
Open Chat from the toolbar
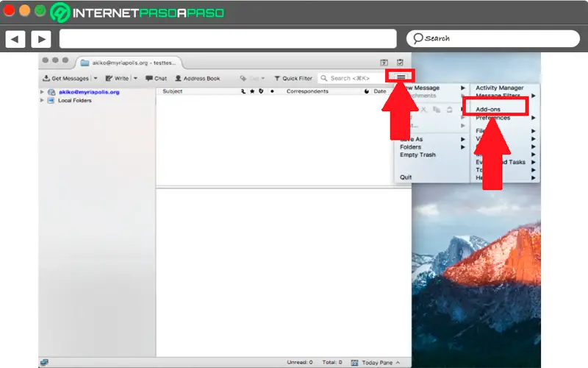(x=156, y=78)
